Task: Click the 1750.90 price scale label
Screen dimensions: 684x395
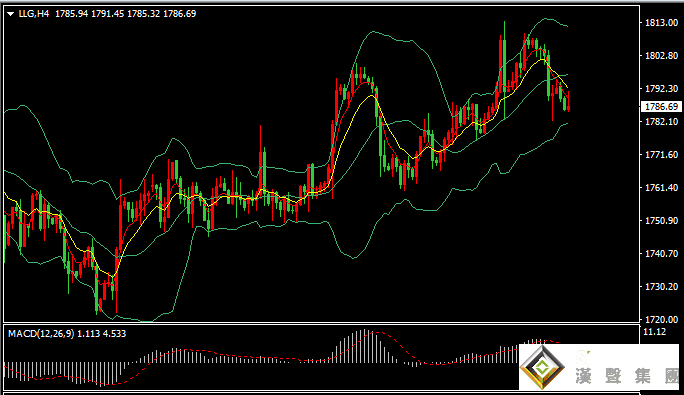Action: coord(661,220)
